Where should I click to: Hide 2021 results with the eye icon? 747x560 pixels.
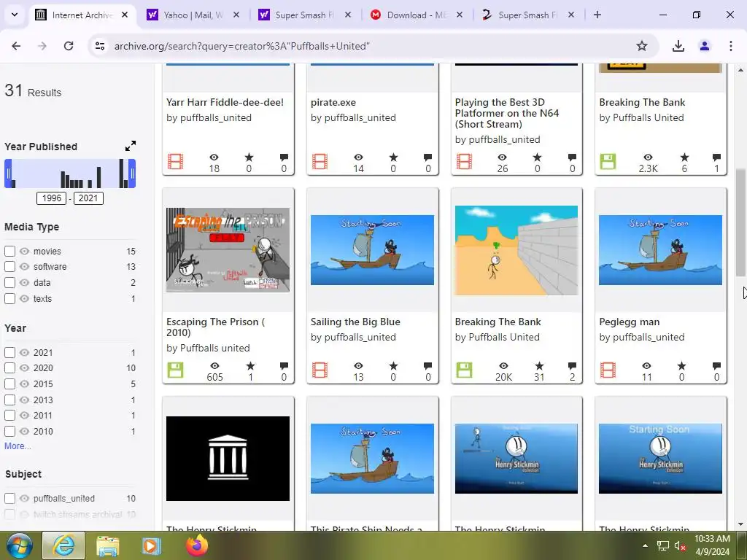[x=24, y=352]
